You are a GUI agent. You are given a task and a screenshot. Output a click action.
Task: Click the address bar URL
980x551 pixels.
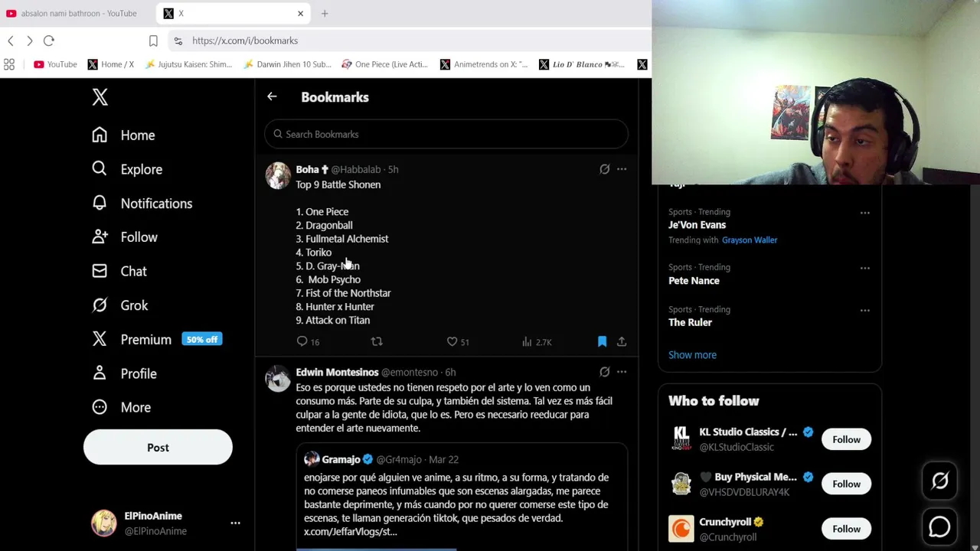point(245,41)
